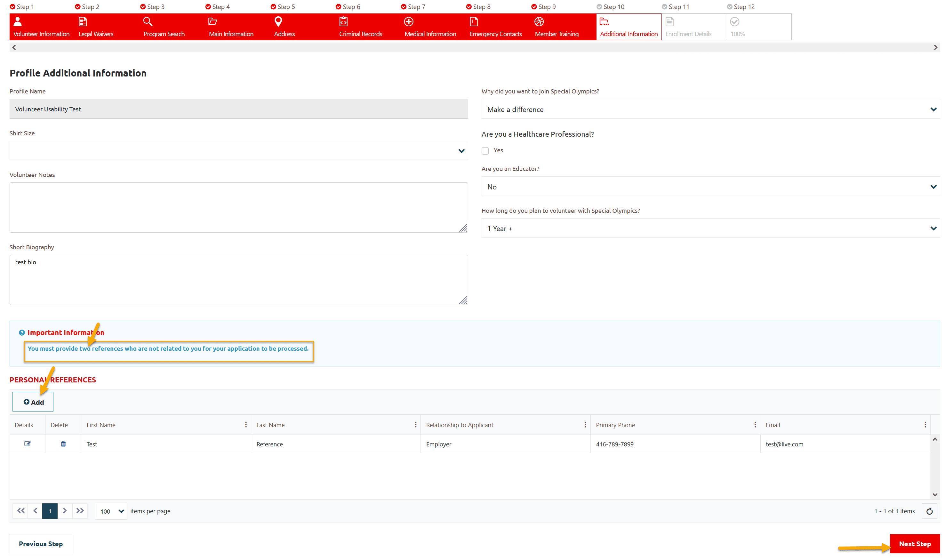Screen dimensions: 945x560
Task: Check Yes for Healthcare Professional
Action: pos(485,151)
